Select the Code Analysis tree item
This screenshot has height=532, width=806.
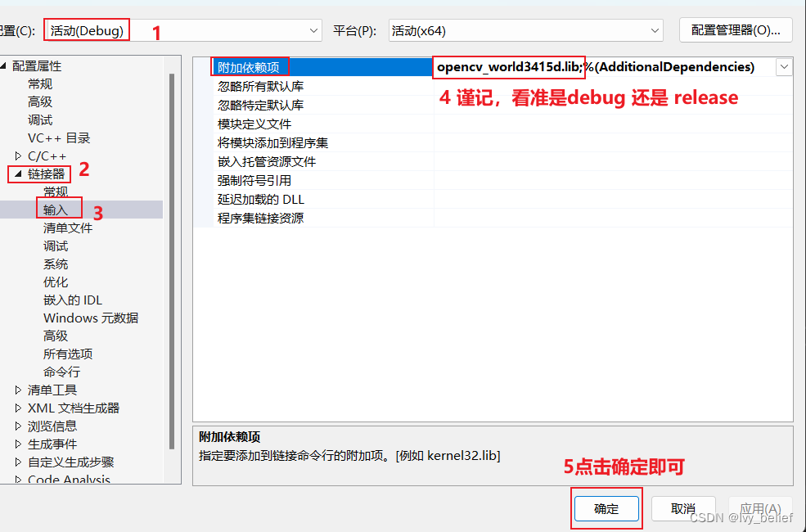pyautogui.click(x=69, y=479)
